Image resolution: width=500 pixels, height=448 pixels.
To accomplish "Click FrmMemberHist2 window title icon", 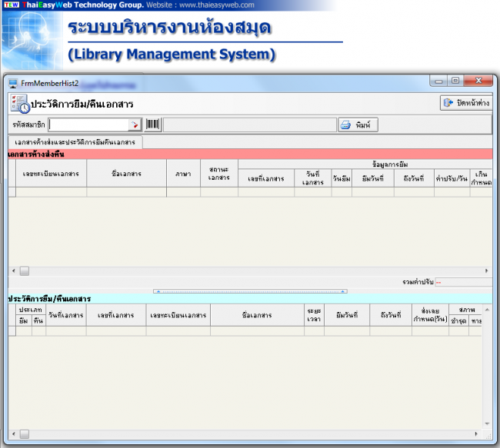I will tap(13, 84).
